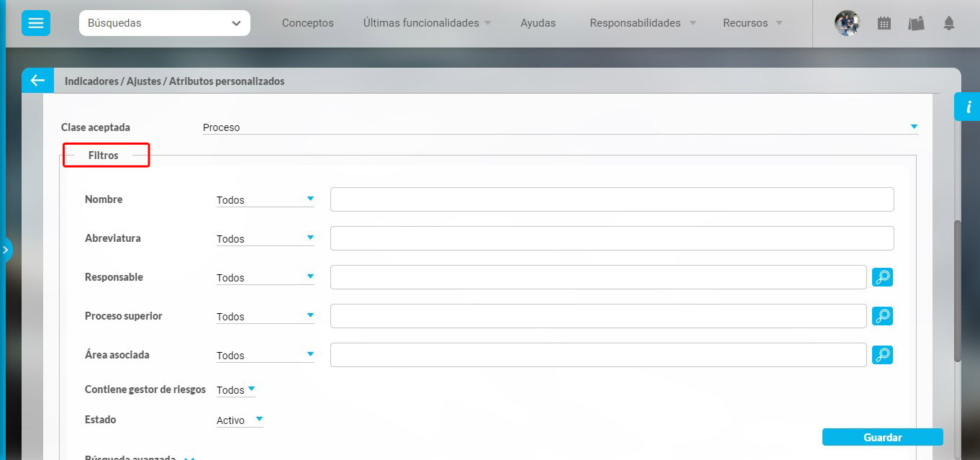
Task: Click into the Nombre text field
Action: [612, 199]
